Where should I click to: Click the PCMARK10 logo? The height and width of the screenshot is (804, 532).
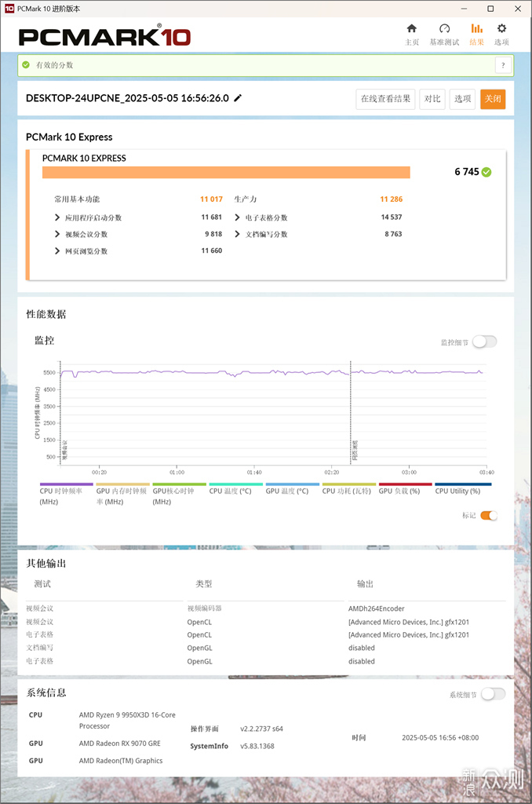click(x=104, y=36)
